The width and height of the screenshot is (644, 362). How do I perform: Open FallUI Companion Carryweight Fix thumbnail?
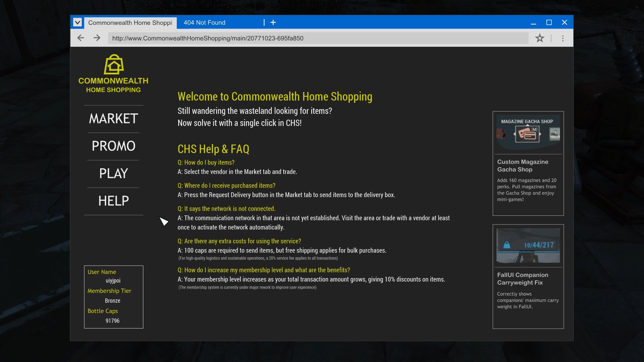528,245
